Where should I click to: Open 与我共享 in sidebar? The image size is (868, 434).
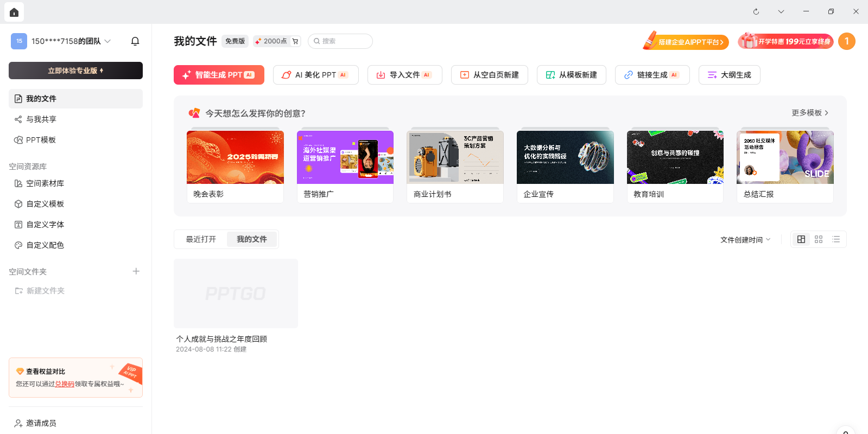coord(41,119)
